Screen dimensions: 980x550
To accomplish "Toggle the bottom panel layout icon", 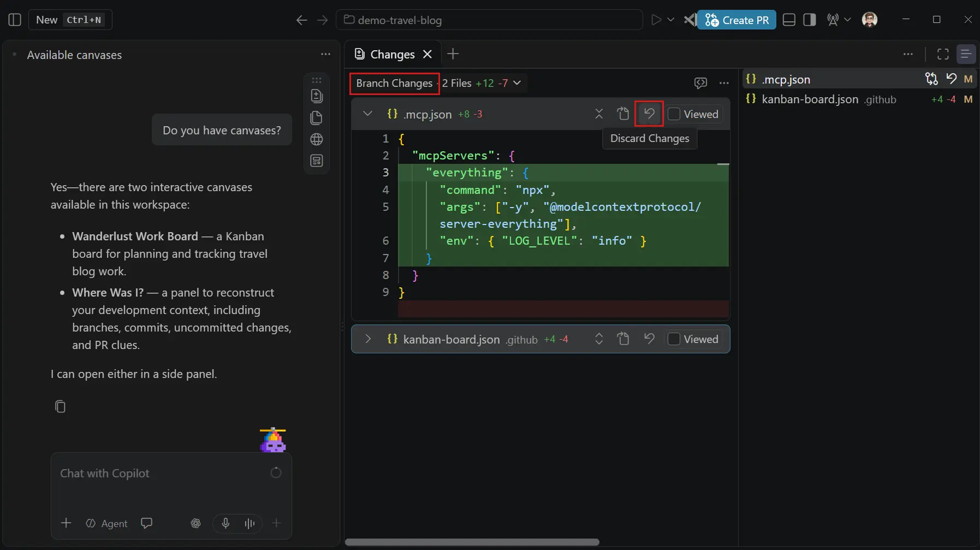I will [x=789, y=20].
